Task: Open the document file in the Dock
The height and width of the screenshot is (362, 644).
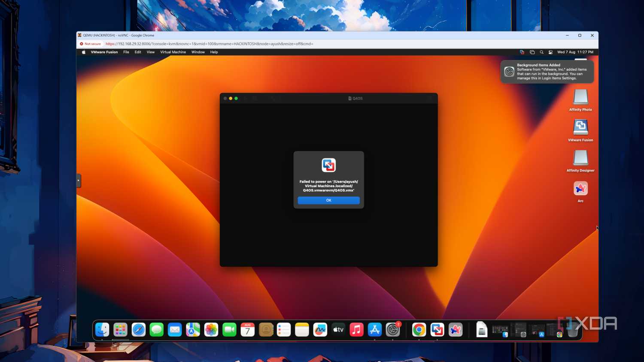Action: click(x=482, y=329)
